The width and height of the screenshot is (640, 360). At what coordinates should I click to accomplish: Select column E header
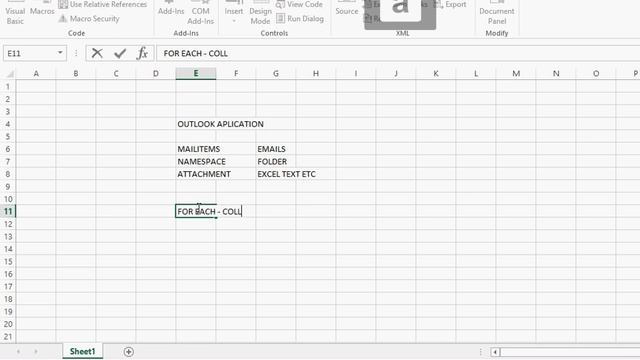tap(196, 73)
